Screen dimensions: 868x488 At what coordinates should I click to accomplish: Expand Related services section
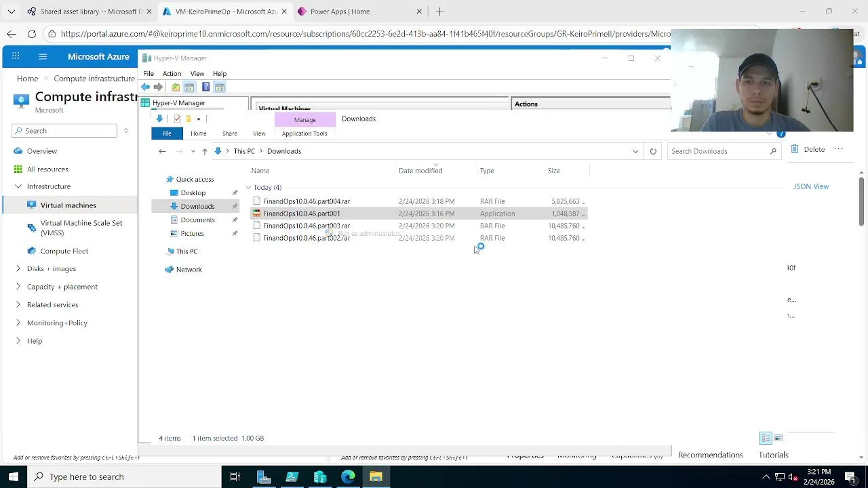pyautogui.click(x=18, y=304)
